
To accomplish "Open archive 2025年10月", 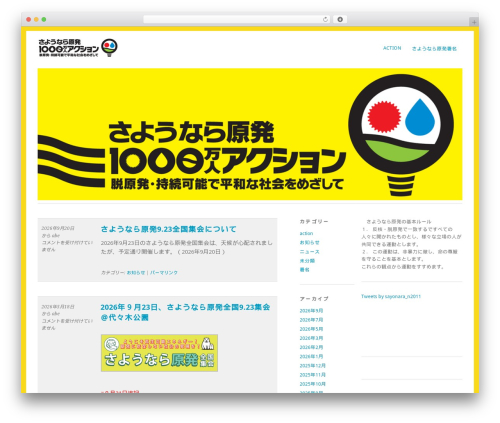I will coord(312,384).
